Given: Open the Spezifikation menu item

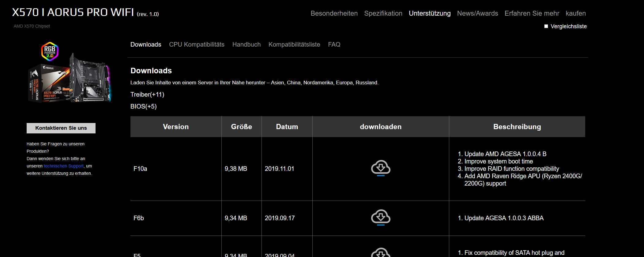Looking at the screenshot, I should click(383, 13).
